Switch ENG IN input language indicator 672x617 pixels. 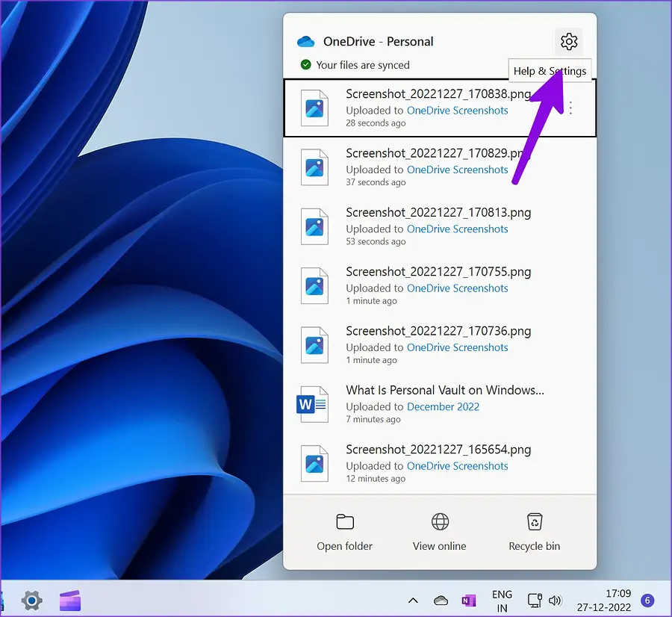502,601
